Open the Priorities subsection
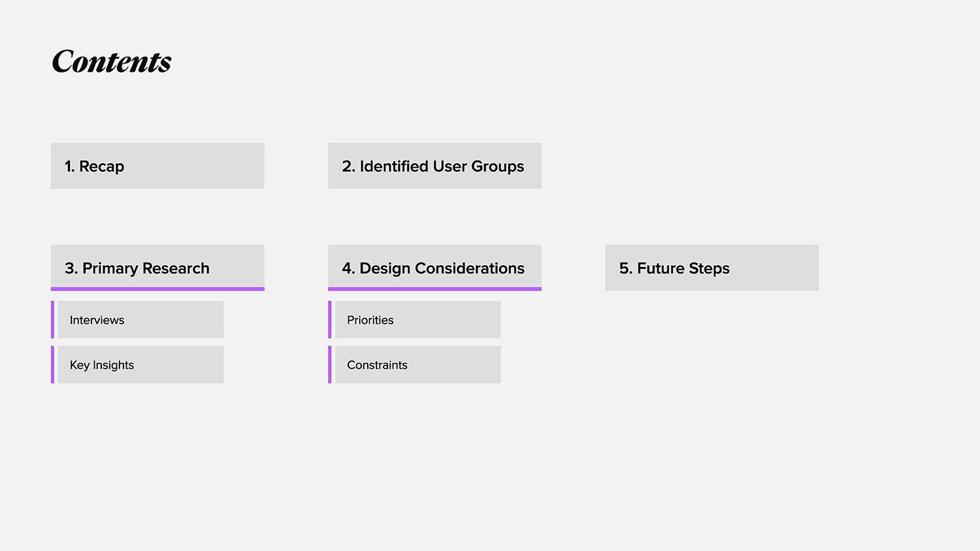Viewport: 980px width, 551px height. tap(417, 320)
